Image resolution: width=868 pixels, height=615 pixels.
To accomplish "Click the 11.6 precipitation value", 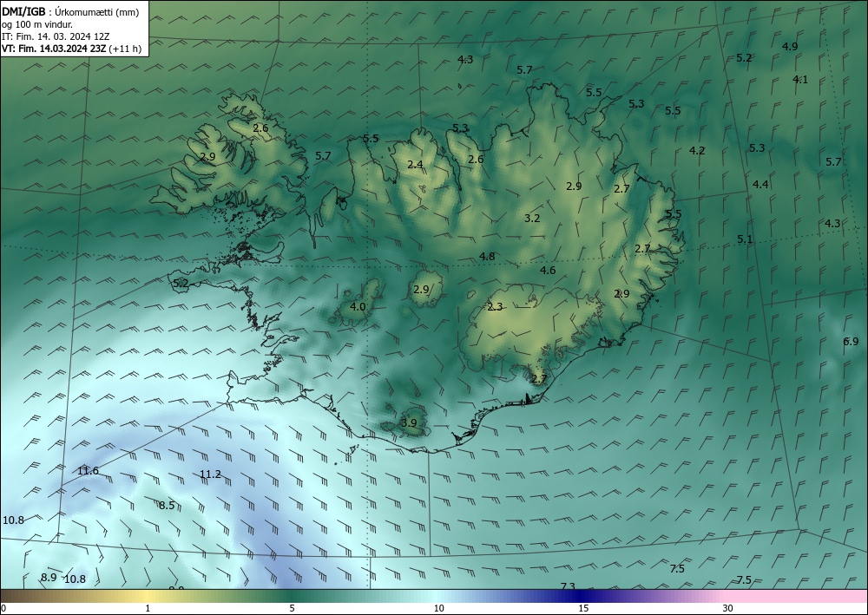I will pos(88,471).
